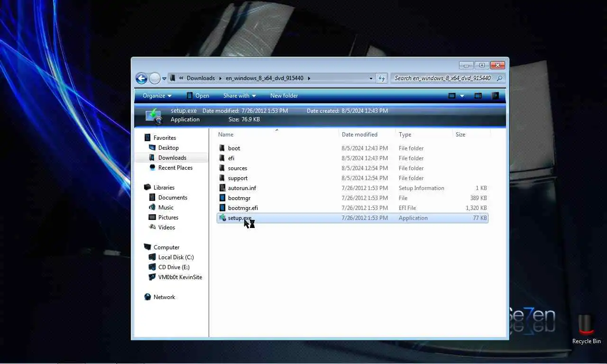607x364 pixels.
Task: Open the address bar history dropdown
Action: [371, 78]
